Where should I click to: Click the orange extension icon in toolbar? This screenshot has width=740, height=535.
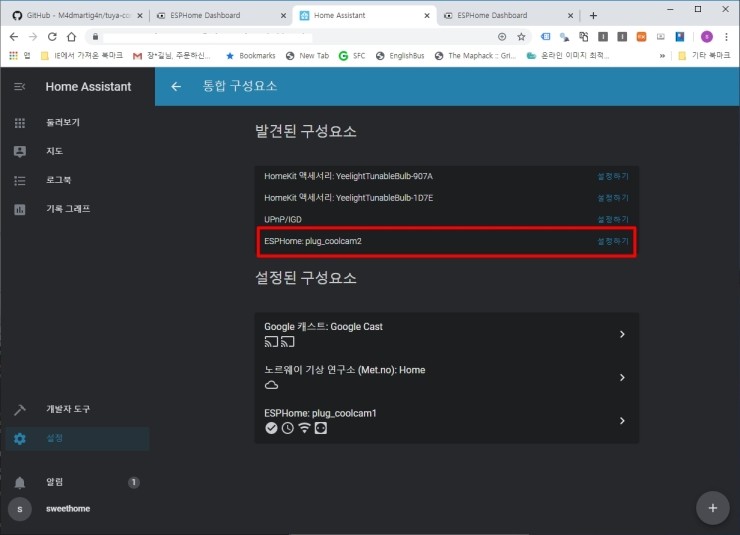point(641,36)
